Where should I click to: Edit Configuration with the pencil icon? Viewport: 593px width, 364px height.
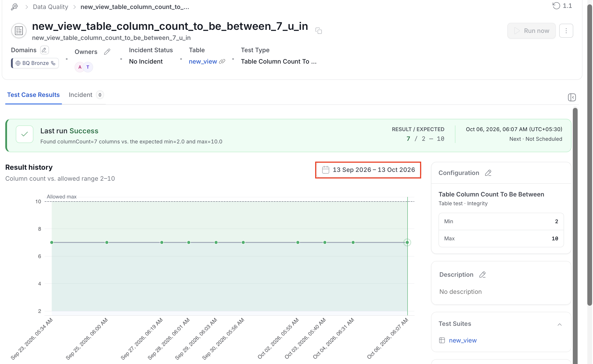click(x=488, y=173)
